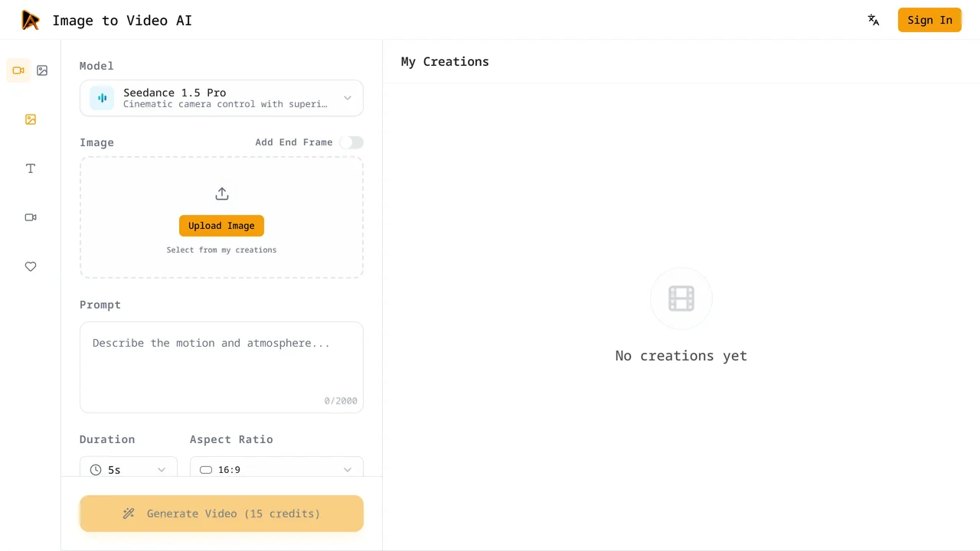Focus the Prompt description text area
980x551 pixels.
pyautogui.click(x=221, y=367)
